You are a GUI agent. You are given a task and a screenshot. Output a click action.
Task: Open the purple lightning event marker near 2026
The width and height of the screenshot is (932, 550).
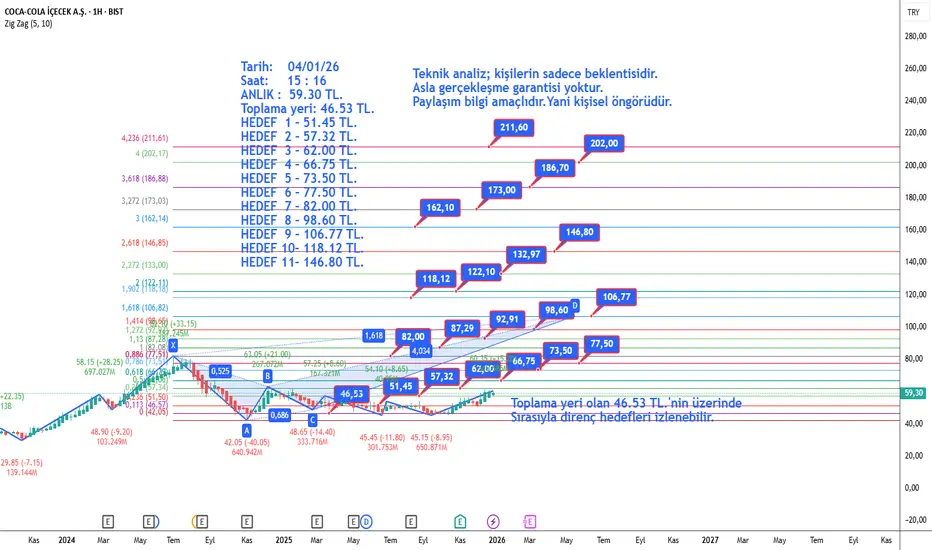click(493, 521)
